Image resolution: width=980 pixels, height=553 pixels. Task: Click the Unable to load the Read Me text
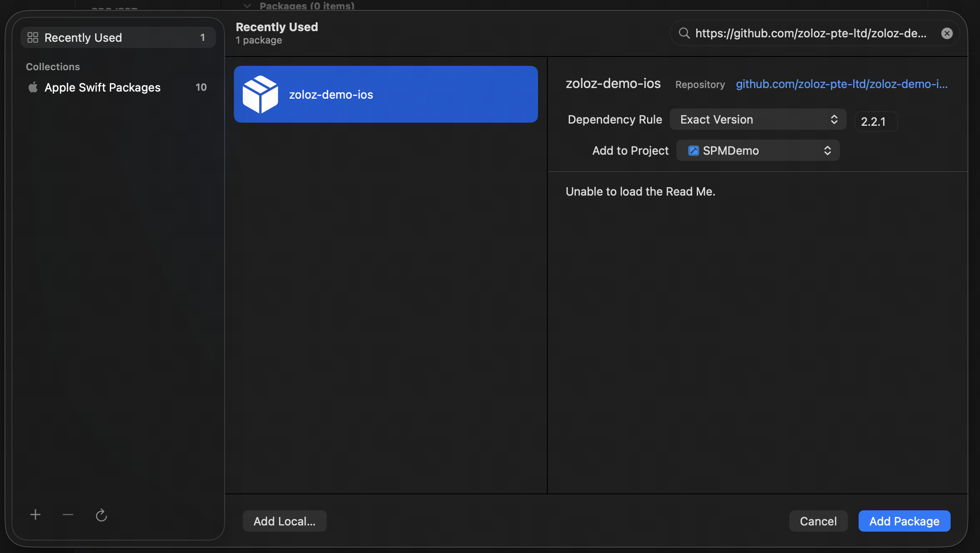tap(640, 192)
